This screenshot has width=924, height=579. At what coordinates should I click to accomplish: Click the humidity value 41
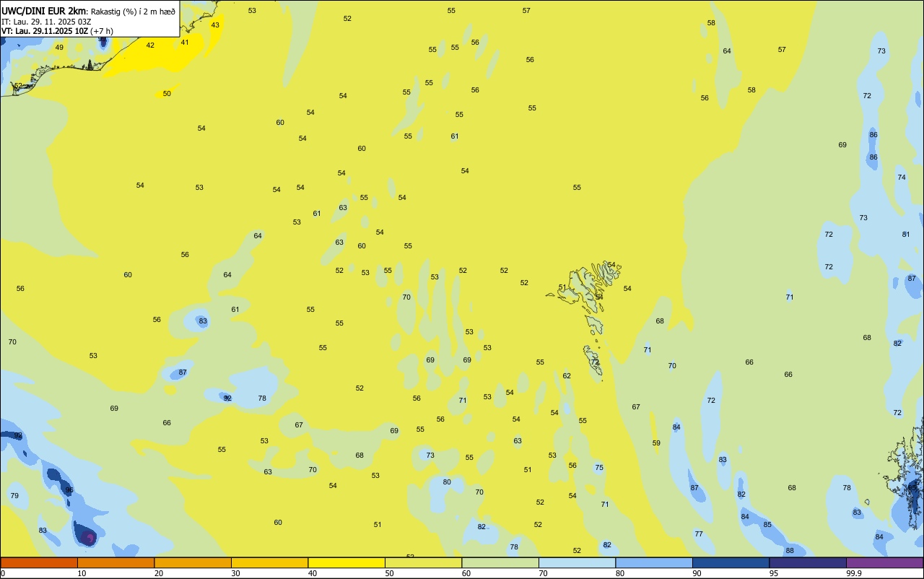pos(185,42)
